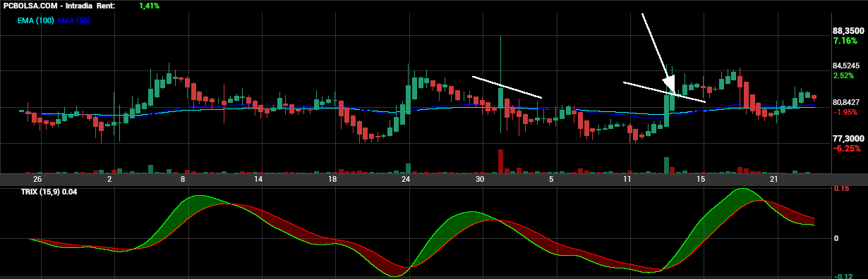Select the EMA (50) legend label
The width and height of the screenshot is (868, 279).
(x=74, y=20)
